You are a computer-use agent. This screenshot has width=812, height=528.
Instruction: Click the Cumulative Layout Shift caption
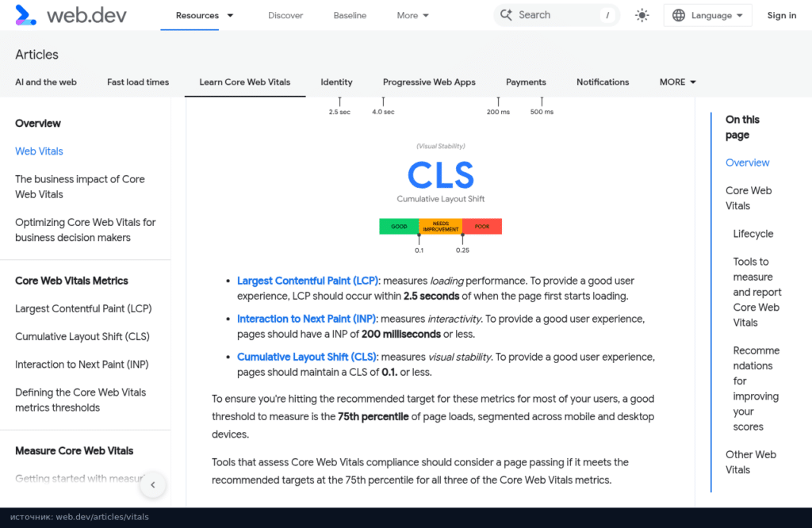click(x=441, y=199)
